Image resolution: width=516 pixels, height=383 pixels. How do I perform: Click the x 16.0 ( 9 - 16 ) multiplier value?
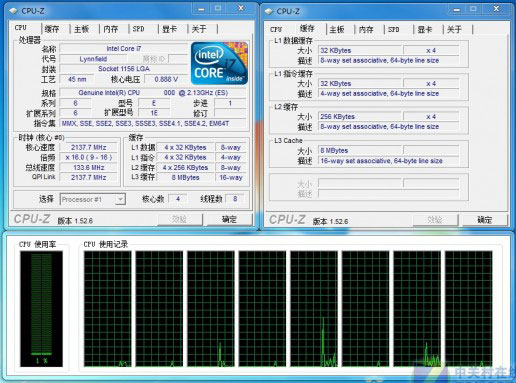(x=89, y=157)
